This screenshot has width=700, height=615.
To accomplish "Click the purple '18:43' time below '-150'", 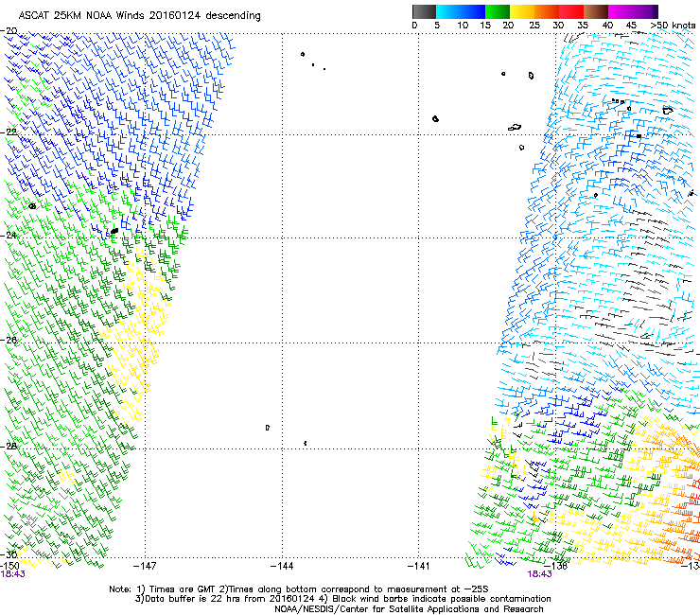I will click(13, 574).
